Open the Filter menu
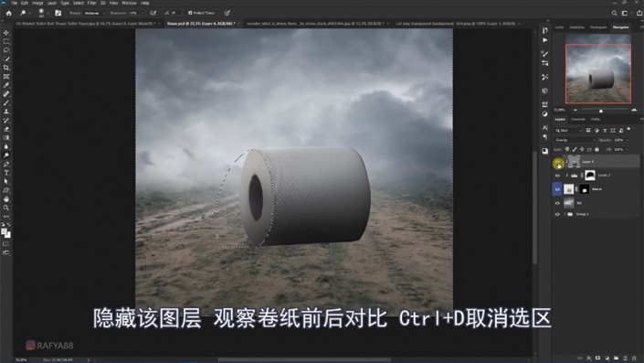 coord(91,3)
